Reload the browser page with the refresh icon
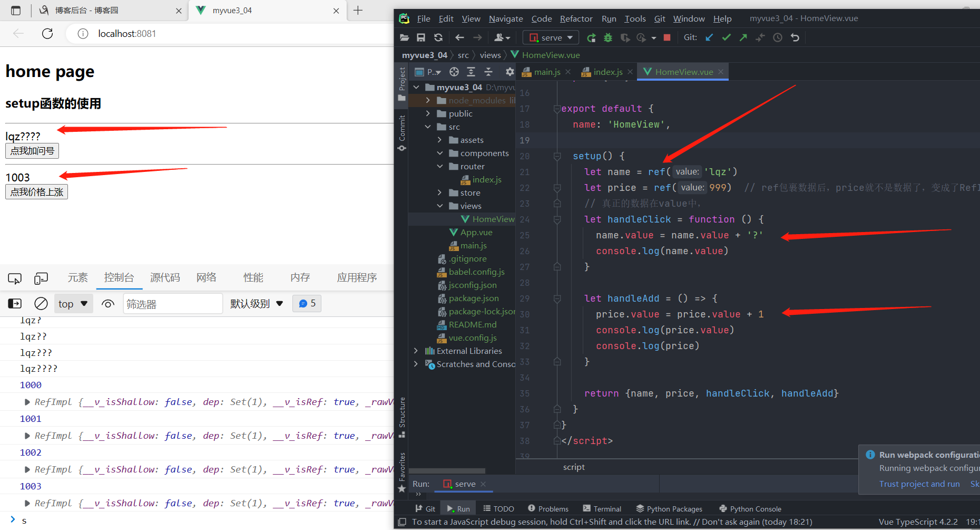The image size is (980, 530). [x=47, y=34]
